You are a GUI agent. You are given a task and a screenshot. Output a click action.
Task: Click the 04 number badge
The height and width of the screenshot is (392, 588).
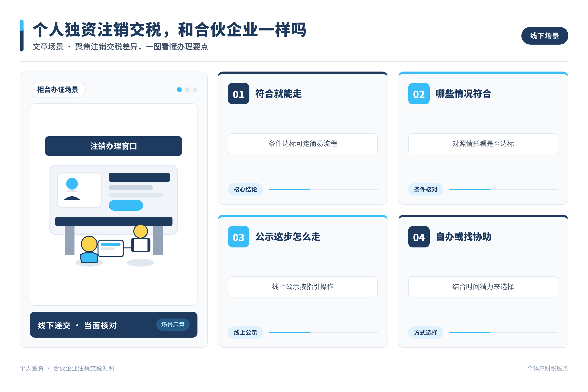click(419, 237)
